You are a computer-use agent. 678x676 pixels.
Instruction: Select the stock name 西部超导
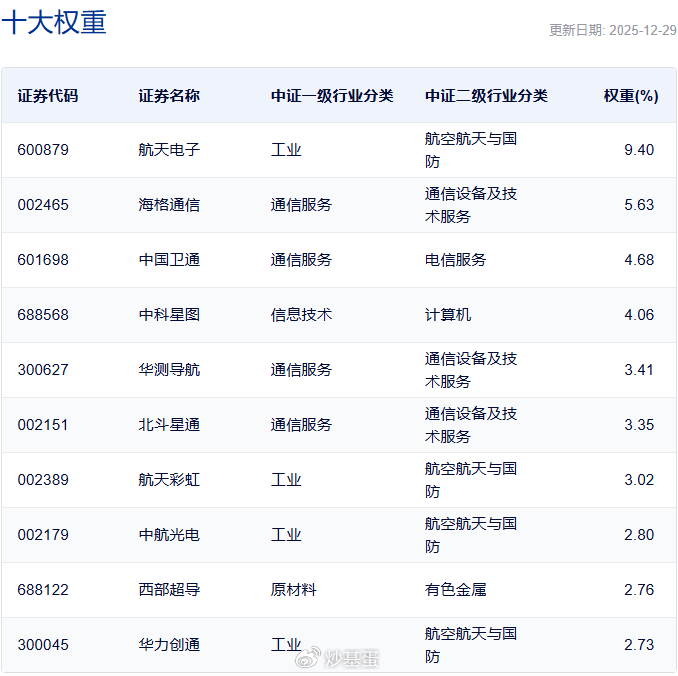pos(169,590)
